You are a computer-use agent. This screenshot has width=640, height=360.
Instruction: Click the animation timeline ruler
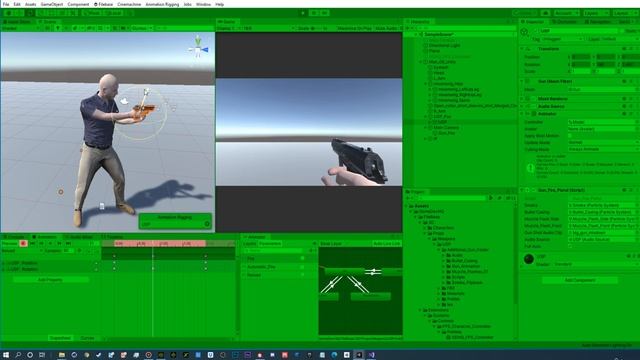point(168,244)
